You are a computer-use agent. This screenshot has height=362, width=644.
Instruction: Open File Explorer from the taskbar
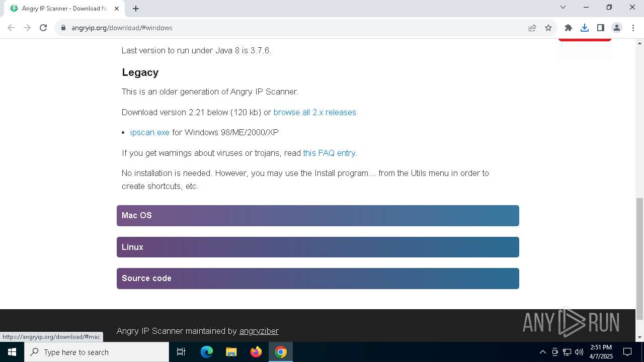pyautogui.click(x=231, y=352)
